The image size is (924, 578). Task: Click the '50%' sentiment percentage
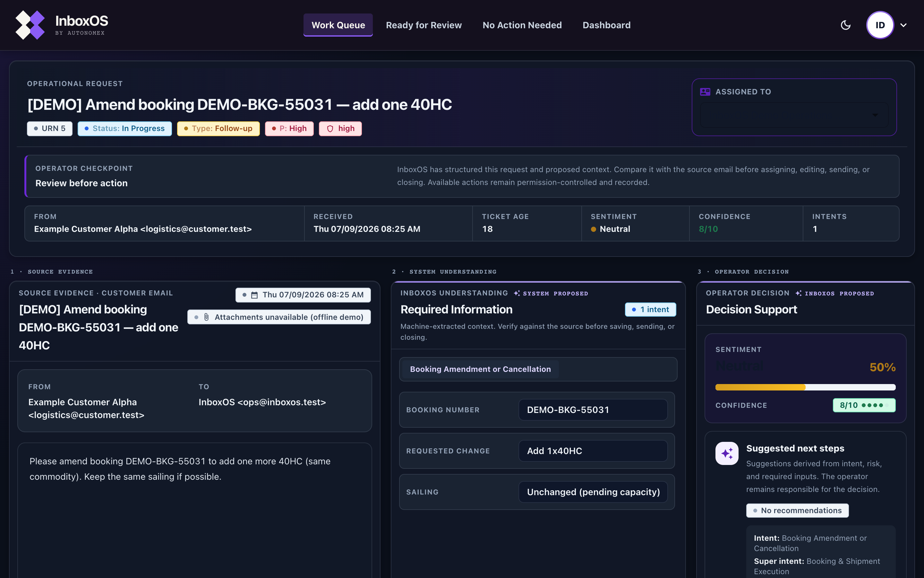pos(882,367)
